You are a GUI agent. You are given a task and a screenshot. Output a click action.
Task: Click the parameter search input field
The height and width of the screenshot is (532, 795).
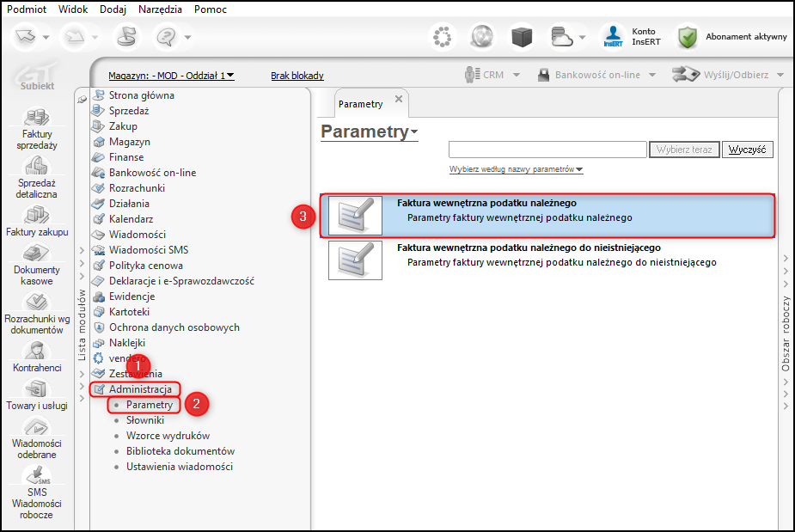(547, 150)
